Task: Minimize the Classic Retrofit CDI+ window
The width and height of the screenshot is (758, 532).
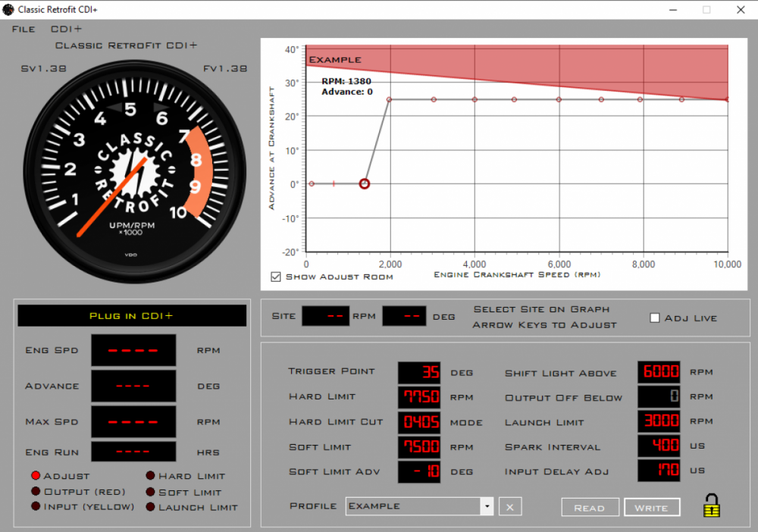Action: pyautogui.click(x=673, y=10)
